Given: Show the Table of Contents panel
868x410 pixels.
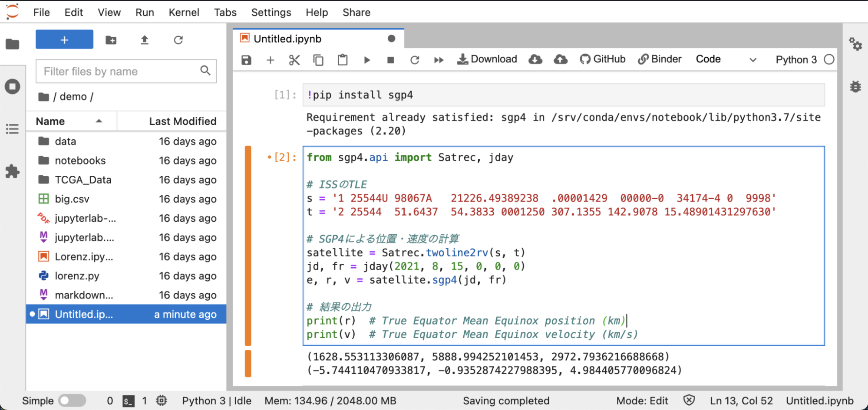Looking at the screenshot, I should point(12,129).
